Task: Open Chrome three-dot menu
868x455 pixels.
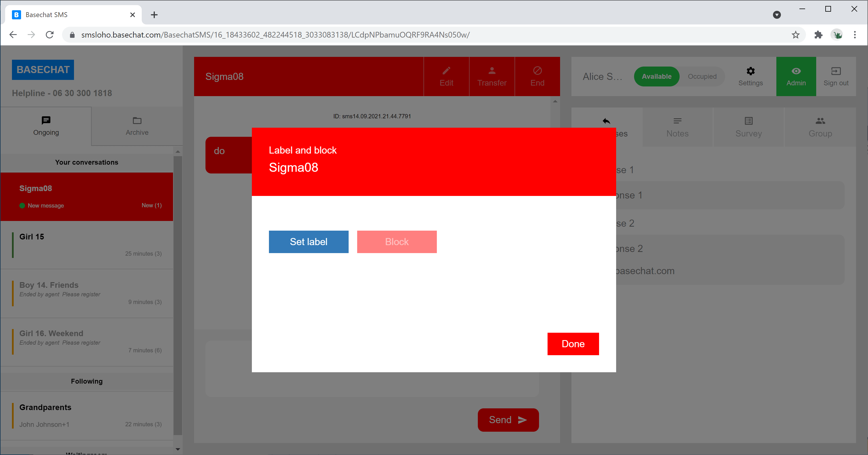Action: (855, 35)
